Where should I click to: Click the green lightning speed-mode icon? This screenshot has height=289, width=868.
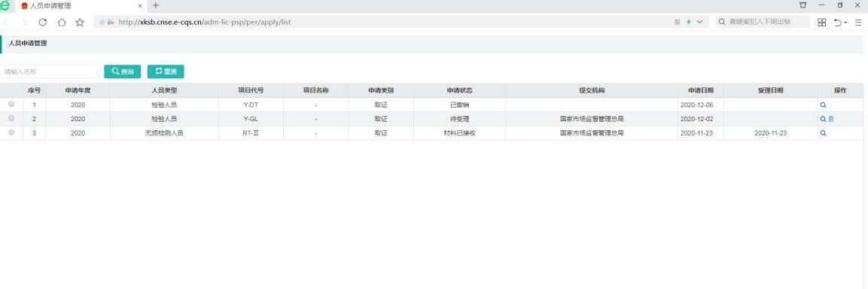(x=689, y=22)
